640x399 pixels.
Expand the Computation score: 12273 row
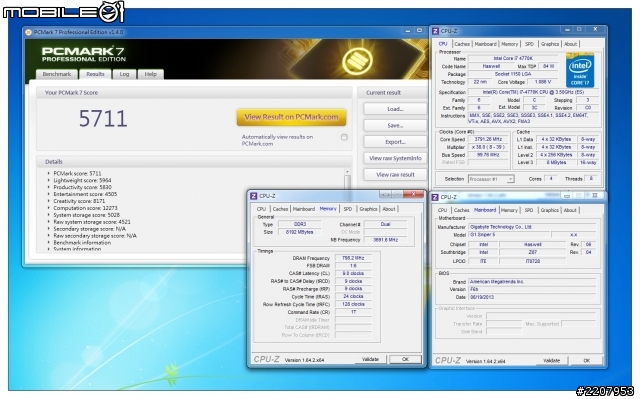[x=49, y=208]
